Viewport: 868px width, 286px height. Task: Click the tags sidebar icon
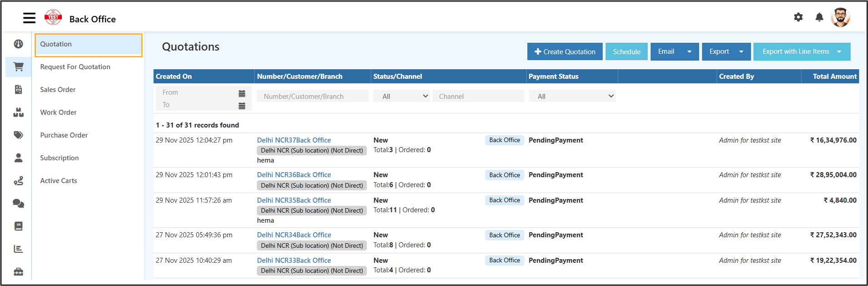[18, 135]
